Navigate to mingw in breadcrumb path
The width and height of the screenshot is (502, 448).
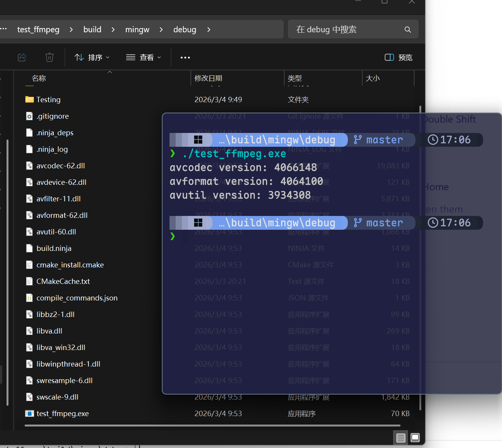[x=137, y=30]
